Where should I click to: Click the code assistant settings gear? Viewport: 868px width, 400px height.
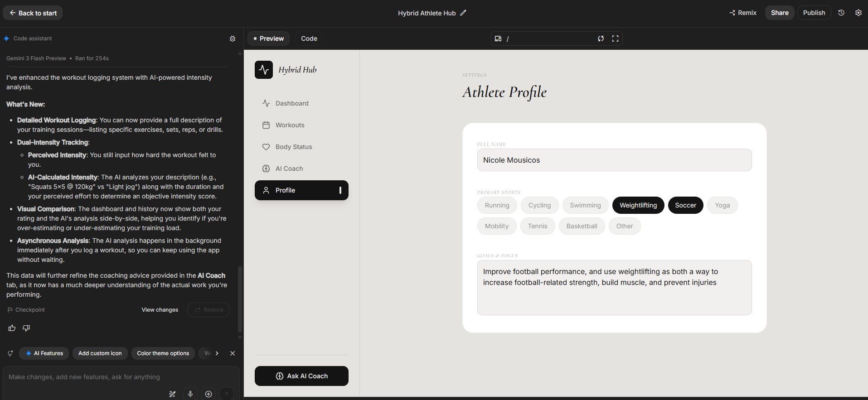coord(233,39)
